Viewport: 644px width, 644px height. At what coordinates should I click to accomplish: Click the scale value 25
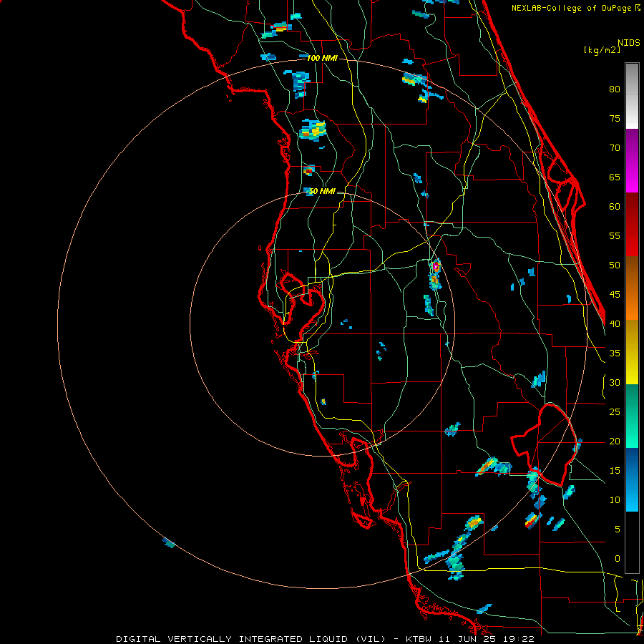click(x=615, y=412)
